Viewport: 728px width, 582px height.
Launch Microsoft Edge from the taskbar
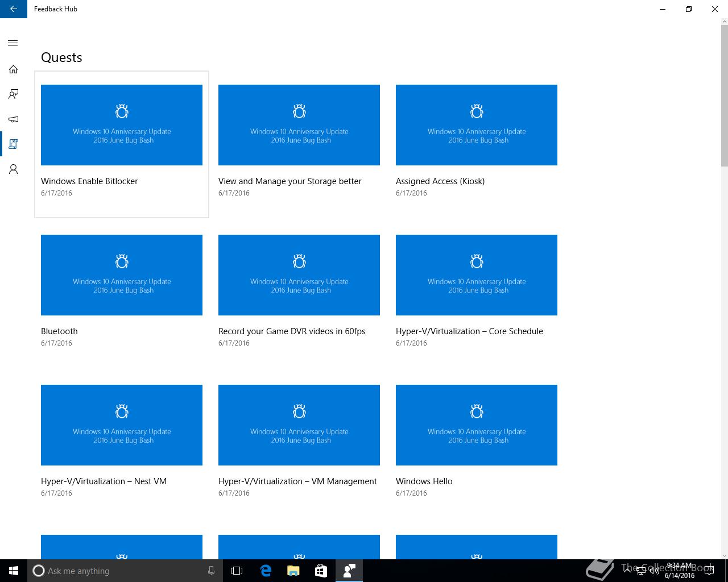[x=265, y=571]
